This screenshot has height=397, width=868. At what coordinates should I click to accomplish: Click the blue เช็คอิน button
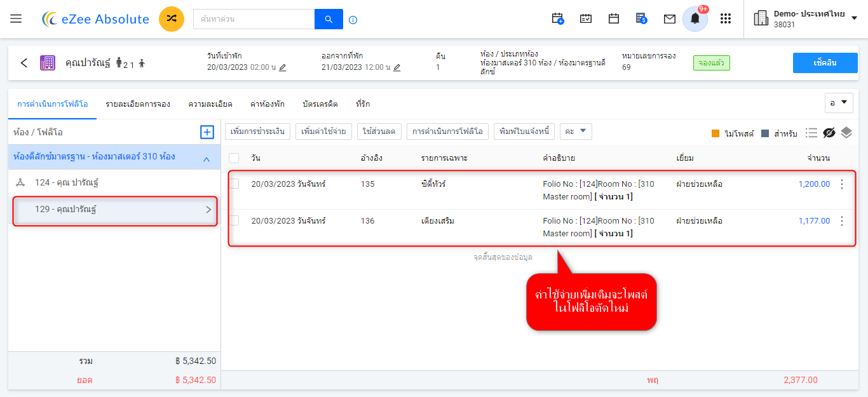[x=825, y=63]
